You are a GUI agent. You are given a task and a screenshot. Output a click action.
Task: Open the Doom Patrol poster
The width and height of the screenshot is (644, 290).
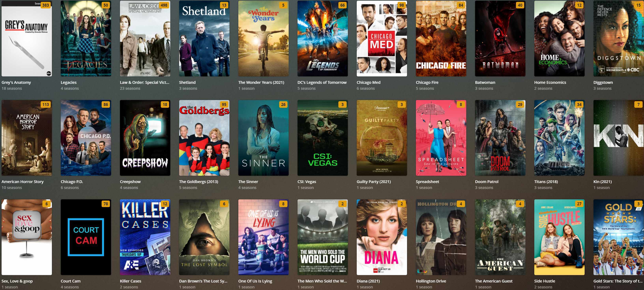(x=500, y=138)
